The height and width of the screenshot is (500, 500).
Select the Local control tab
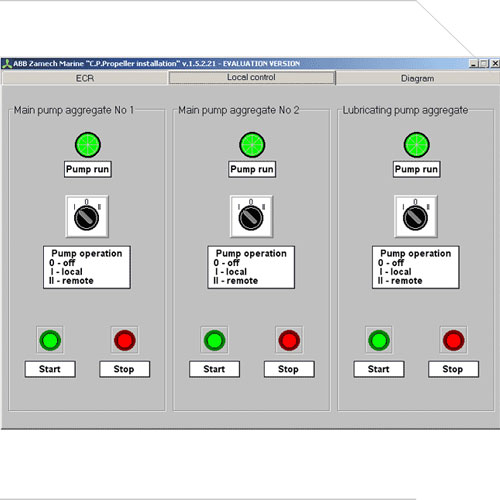252,78
